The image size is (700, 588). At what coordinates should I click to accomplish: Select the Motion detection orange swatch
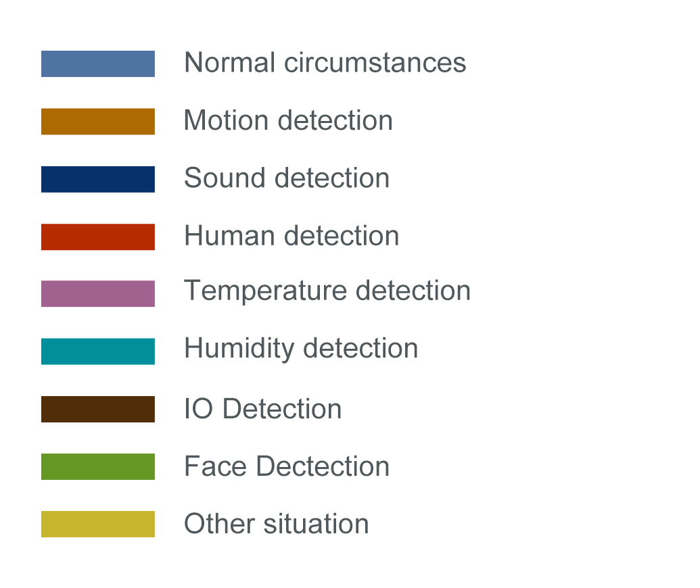[x=98, y=122]
